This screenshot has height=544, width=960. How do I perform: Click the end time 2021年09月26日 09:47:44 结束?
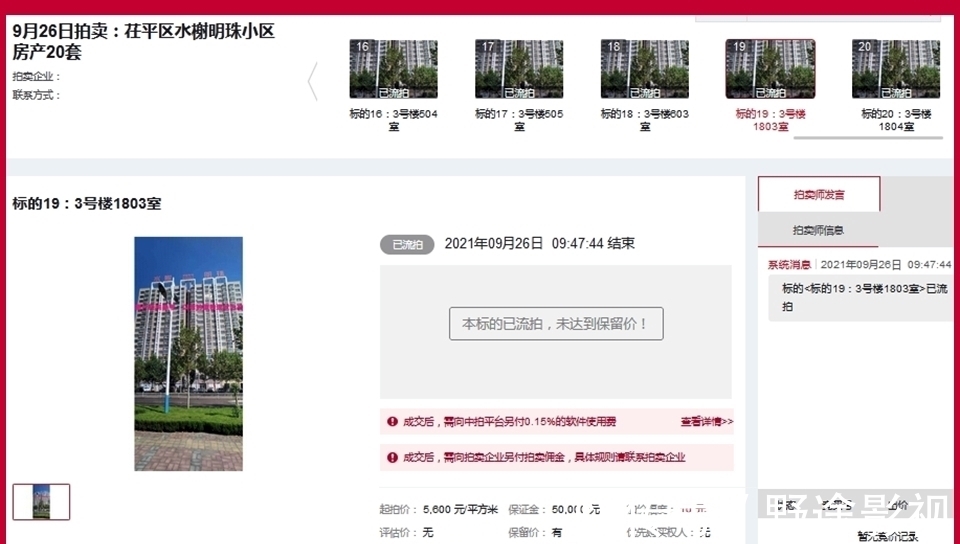tap(539, 244)
